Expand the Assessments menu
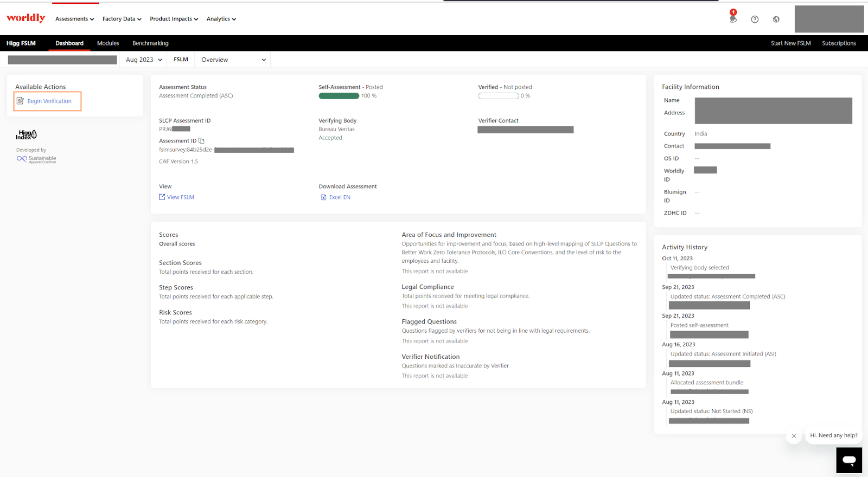The width and height of the screenshot is (868, 477). [75, 19]
